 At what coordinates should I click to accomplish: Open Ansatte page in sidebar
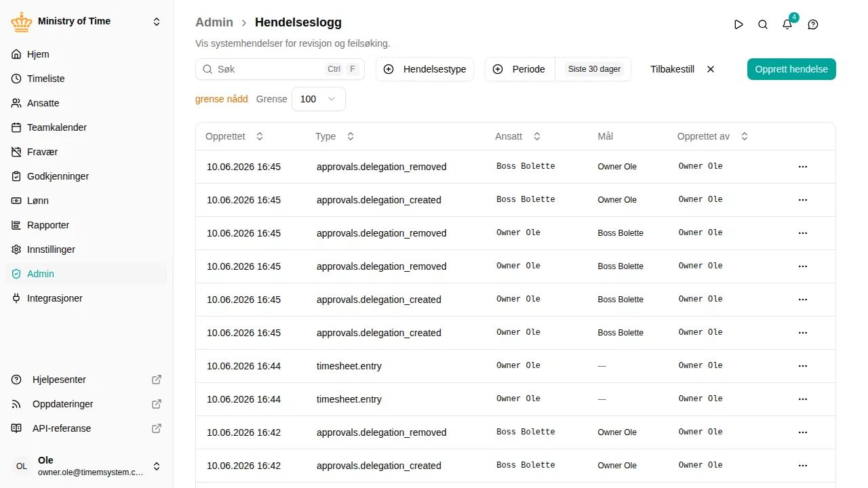point(86,103)
